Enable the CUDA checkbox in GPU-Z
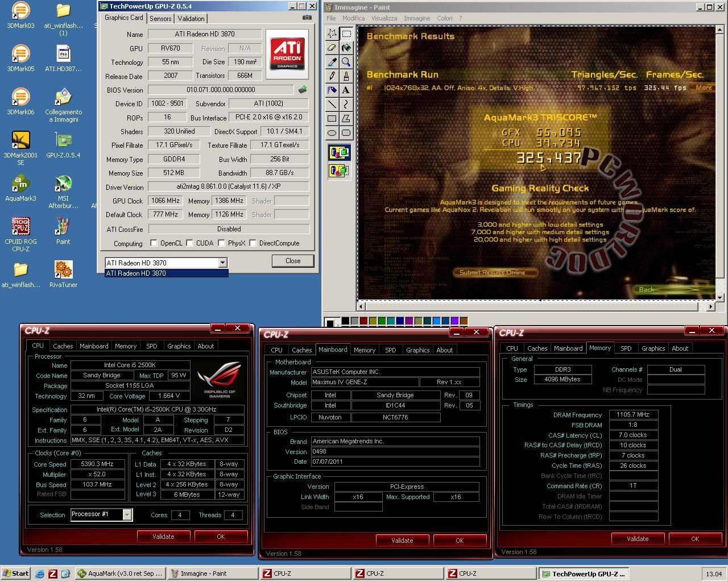 189,243
